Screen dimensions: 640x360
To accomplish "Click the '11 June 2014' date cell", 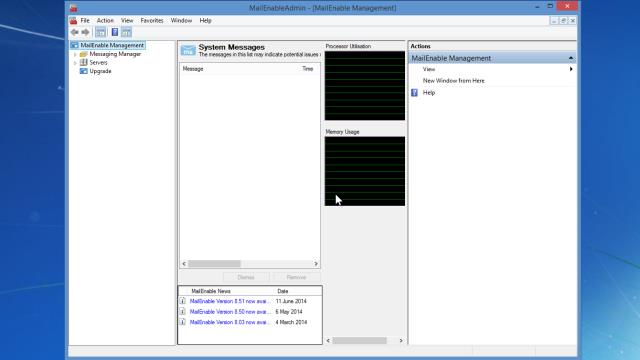I will [291, 301].
